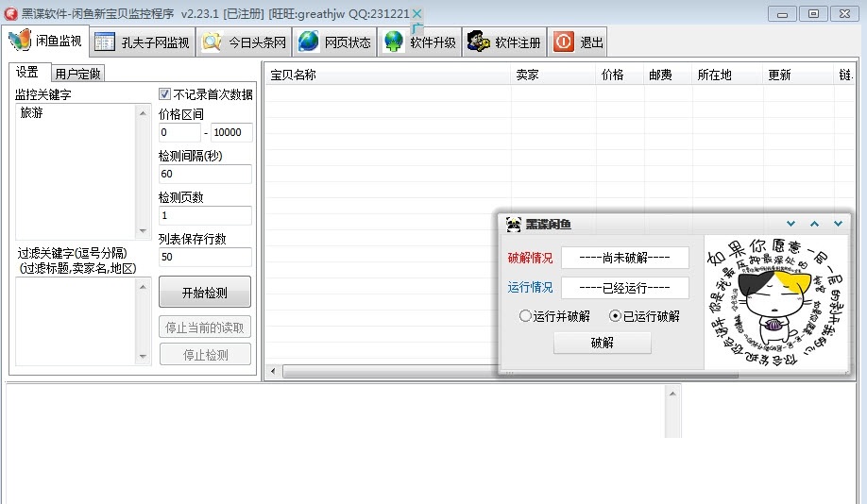Click up arrow of 监控关键字 scrollbar
The image size is (867, 504).
144,112
